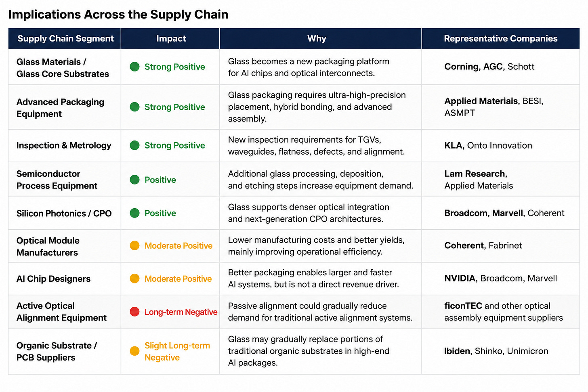Click the Supply Chain Segment column header
The image size is (588, 392).
click(x=65, y=38)
